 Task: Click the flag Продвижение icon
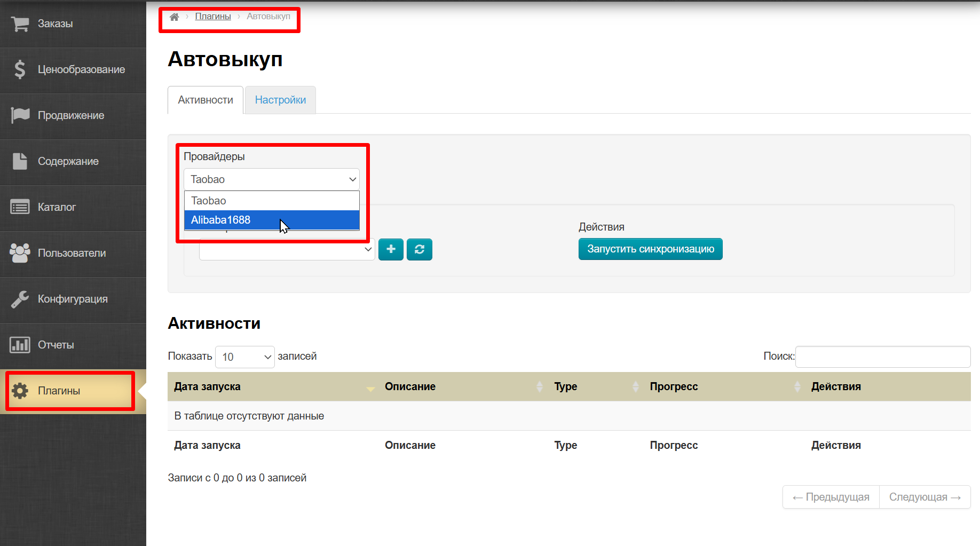pyautogui.click(x=20, y=115)
